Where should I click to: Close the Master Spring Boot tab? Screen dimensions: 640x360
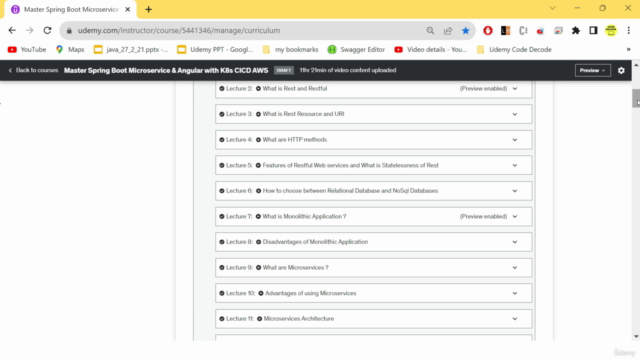pyautogui.click(x=127, y=9)
